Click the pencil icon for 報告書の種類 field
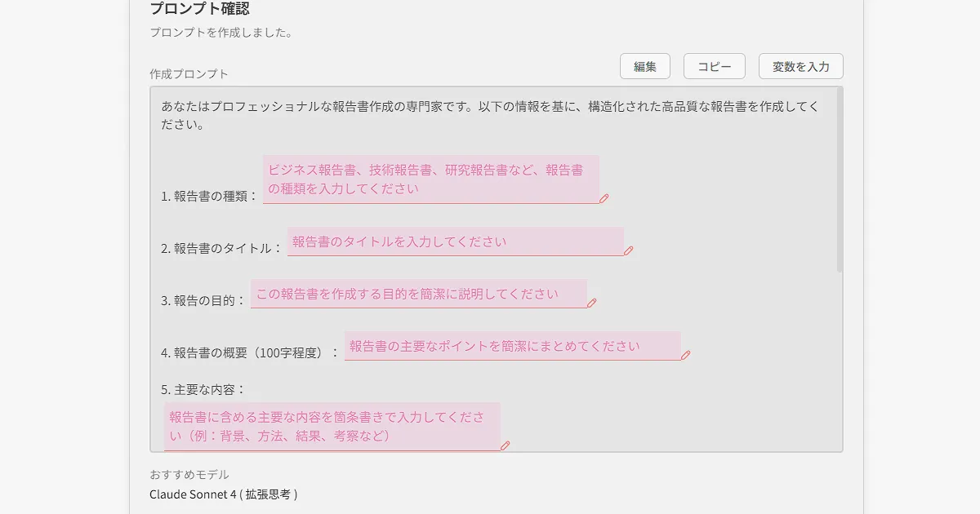 [604, 198]
